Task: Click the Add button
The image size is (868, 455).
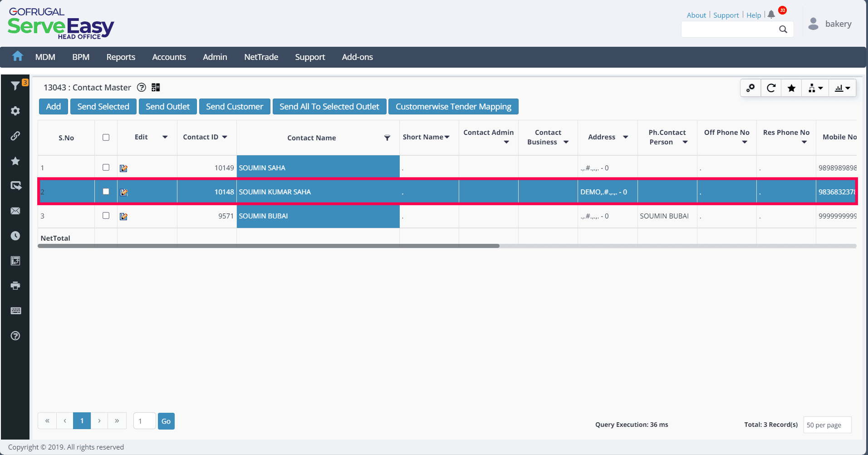Action: 54,107
